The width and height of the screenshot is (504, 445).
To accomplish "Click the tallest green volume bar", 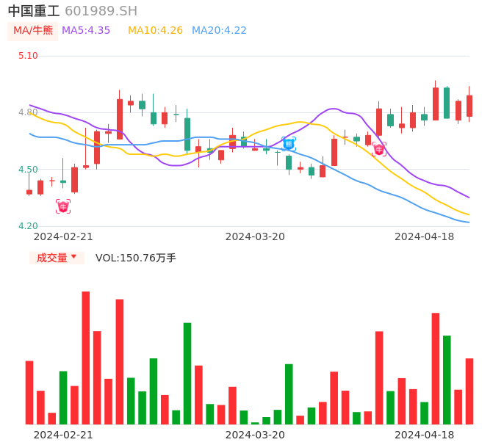I will click(187, 373).
